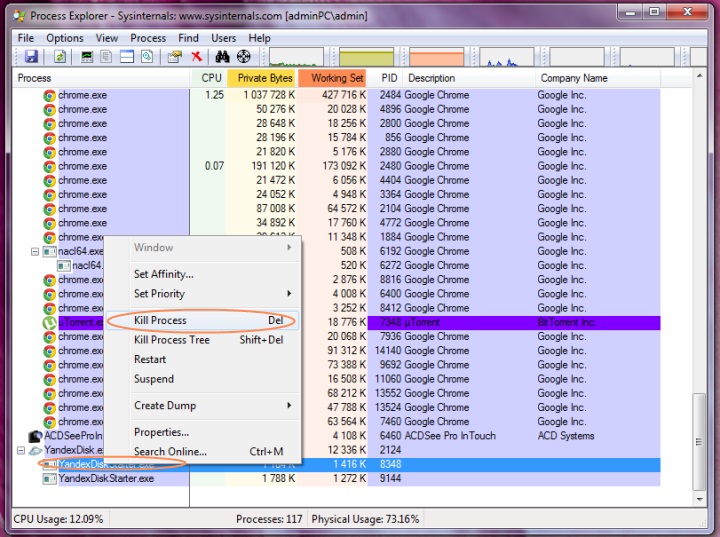Open the Users menu
Viewport: 720px width, 537px height.
(x=223, y=38)
